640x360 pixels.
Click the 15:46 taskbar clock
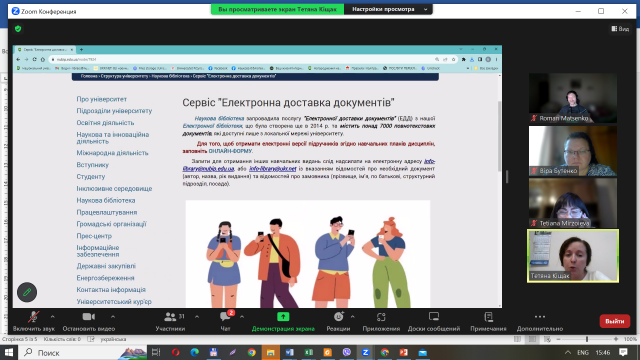coord(602,352)
